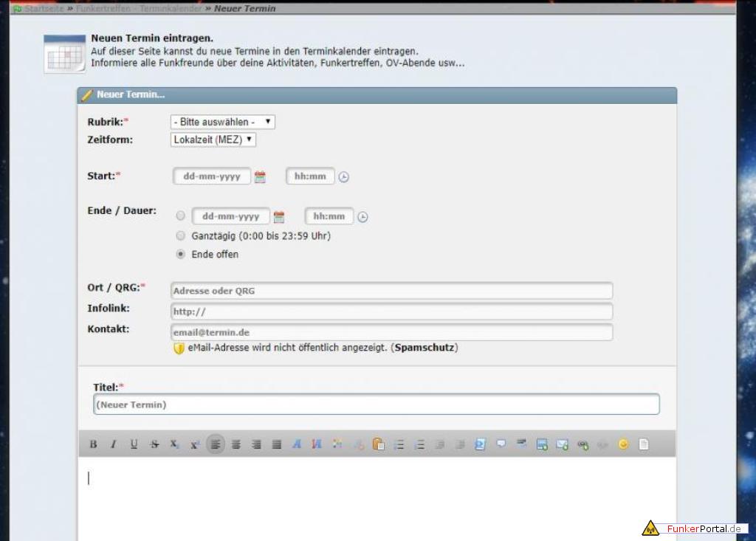The height and width of the screenshot is (541, 756).
Task: Click the Ort / QRG address field
Action: click(x=391, y=291)
